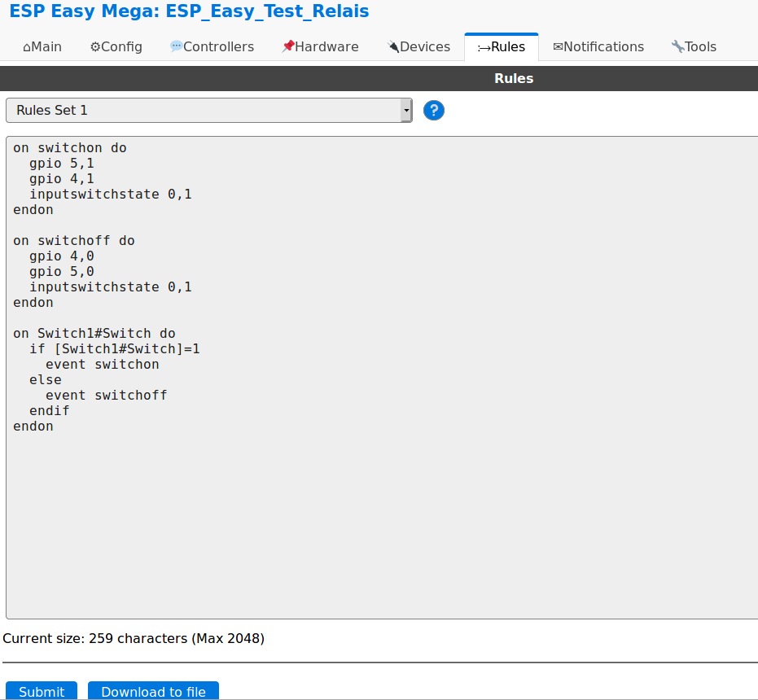
Task: Open the Notifications tab
Action: point(598,47)
